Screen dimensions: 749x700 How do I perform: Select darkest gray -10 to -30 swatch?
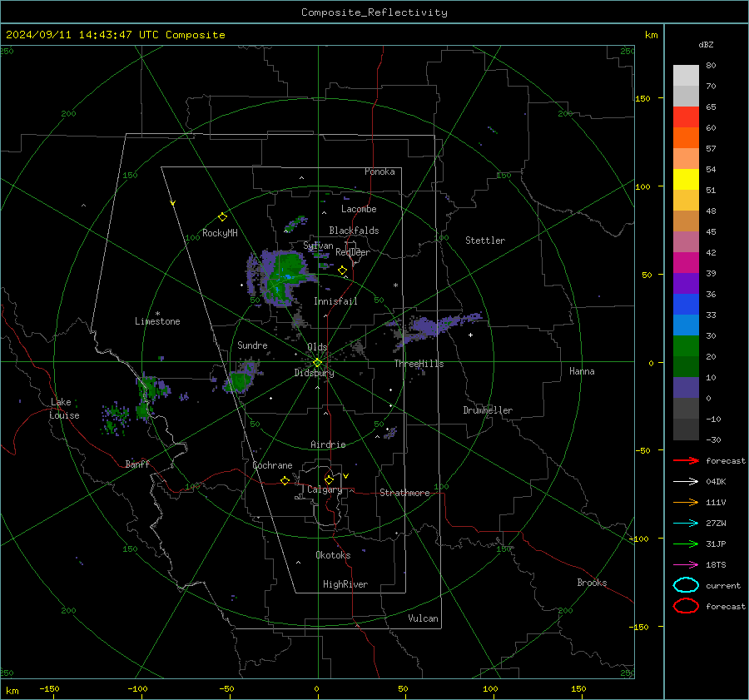pos(686,429)
